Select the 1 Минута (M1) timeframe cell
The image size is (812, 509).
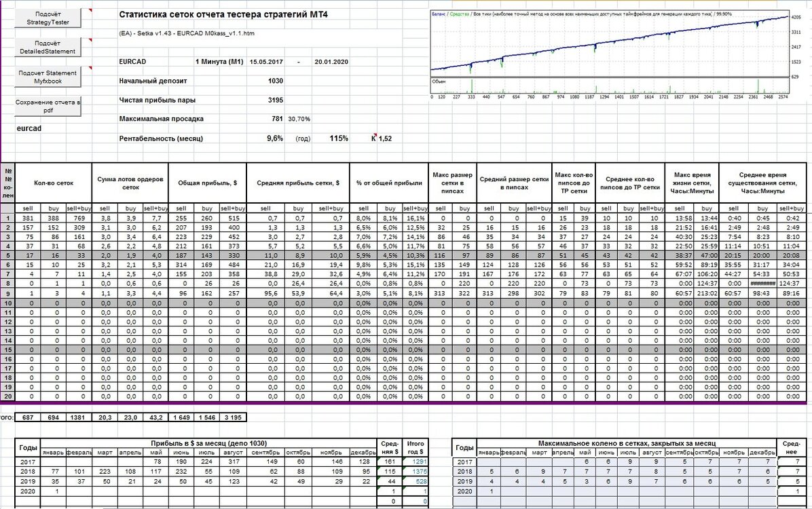tap(219, 62)
